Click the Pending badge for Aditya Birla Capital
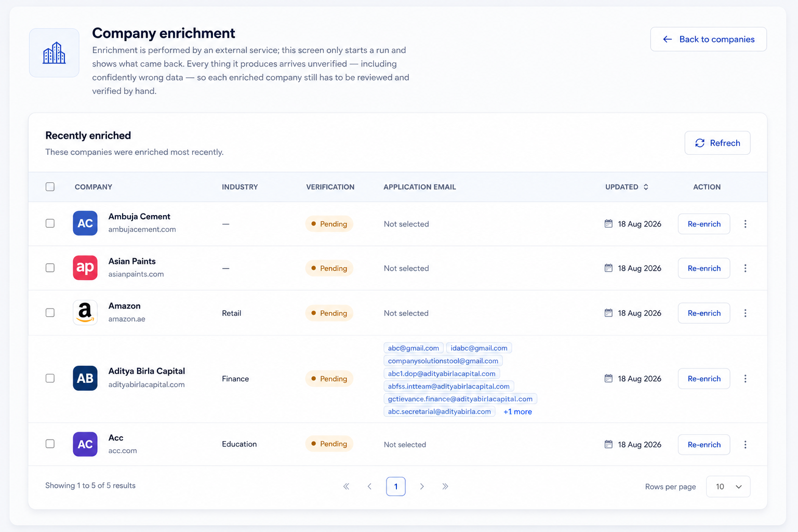 (329, 379)
